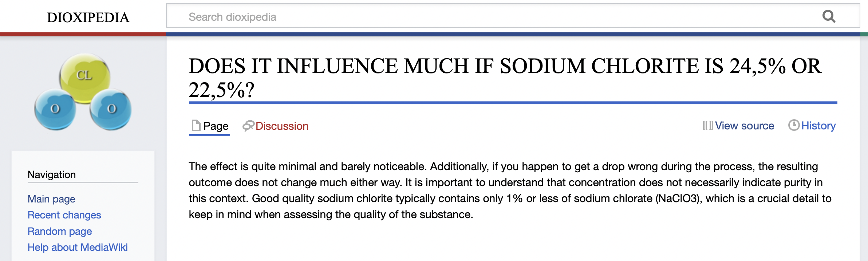Go to the Main page
This screenshot has height=261, width=868.
click(51, 199)
